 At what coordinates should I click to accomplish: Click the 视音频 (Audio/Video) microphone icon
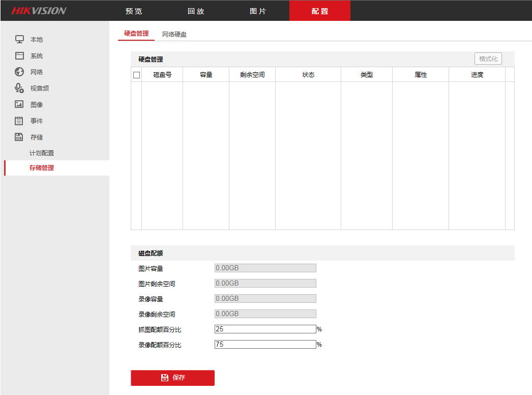click(19, 88)
